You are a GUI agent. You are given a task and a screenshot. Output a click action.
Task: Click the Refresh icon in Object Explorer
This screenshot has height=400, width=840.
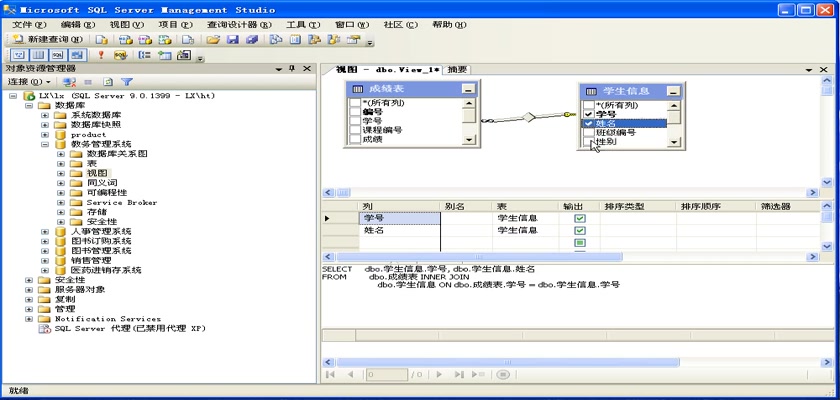pyautogui.click(x=107, y=82)
